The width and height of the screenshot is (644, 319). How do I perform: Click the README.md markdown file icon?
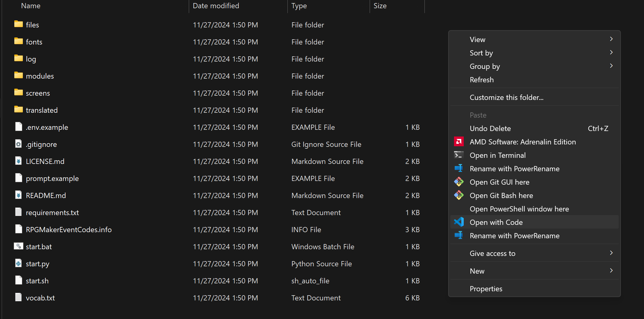tap(19, 195)
